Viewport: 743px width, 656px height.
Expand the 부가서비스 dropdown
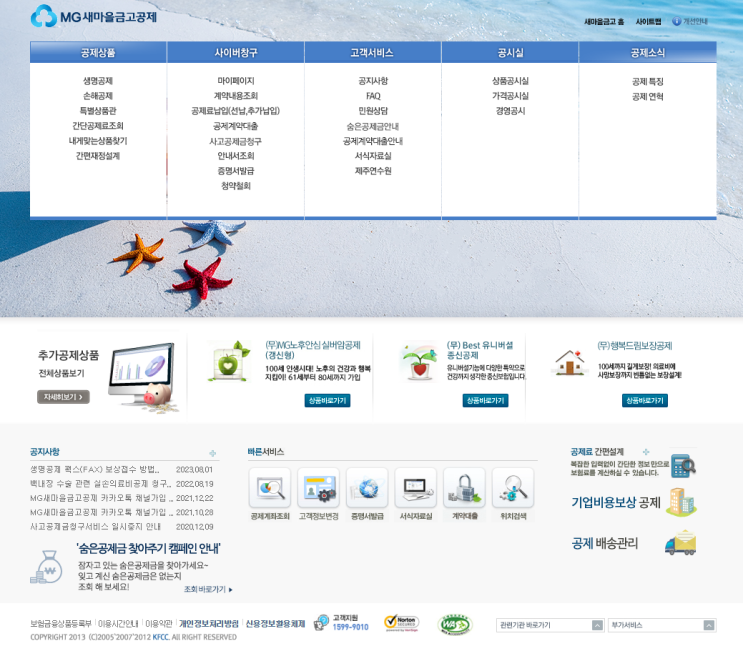tap(662, 625)
